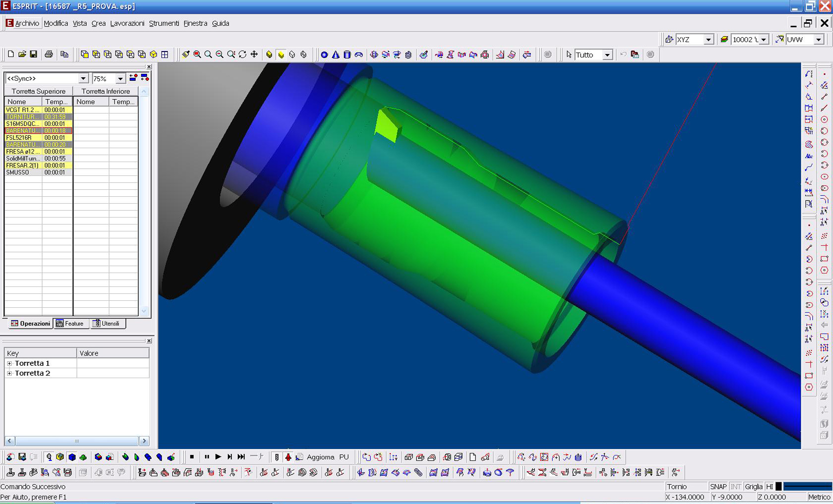
Task: Click the black color swatch in status bar
Action: click(x=778, y=487)
